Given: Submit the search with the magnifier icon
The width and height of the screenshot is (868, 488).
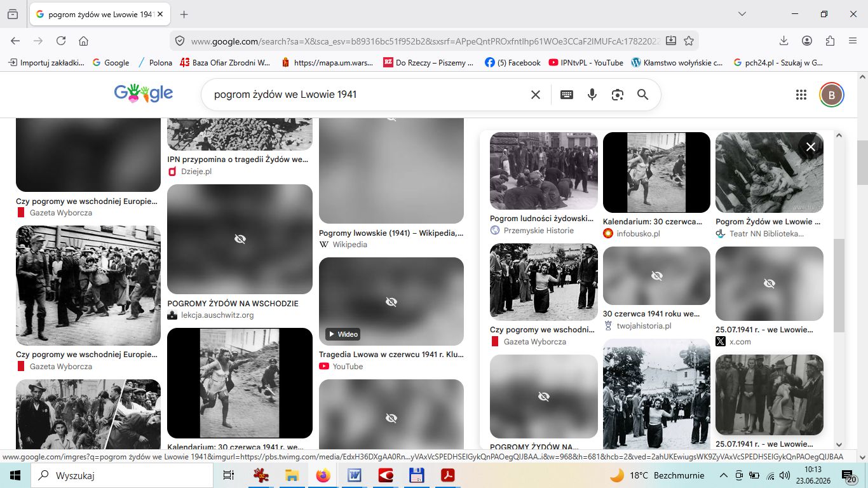Looking at the screenshot, I should pyautogui.click(x=643, y=95).
